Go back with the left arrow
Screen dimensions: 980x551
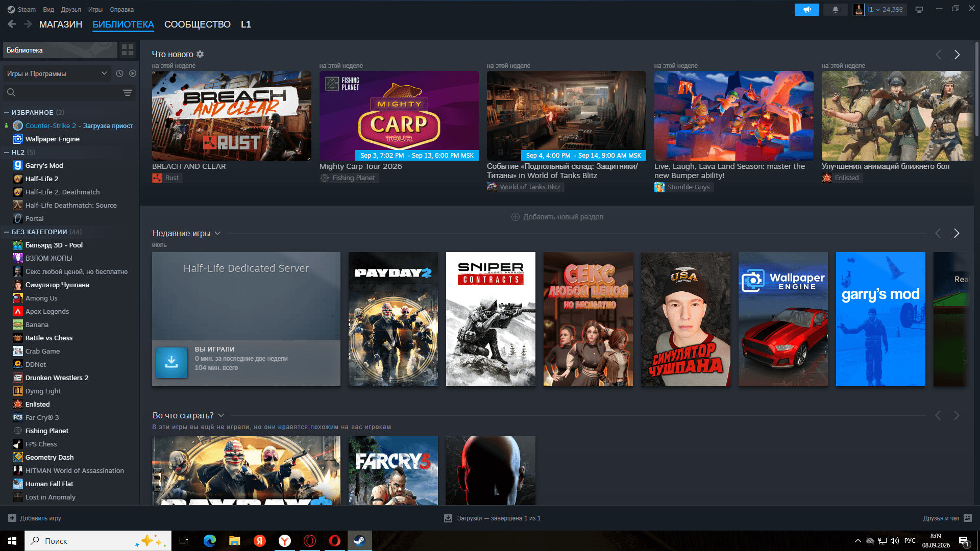12,24
